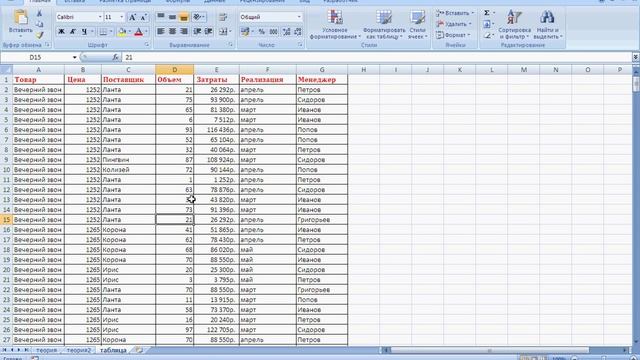Viewport: 640px width, 360px height.
Task: Open Sort and Filter (Сортировка и фильтр)
Action: click(514, 24)
